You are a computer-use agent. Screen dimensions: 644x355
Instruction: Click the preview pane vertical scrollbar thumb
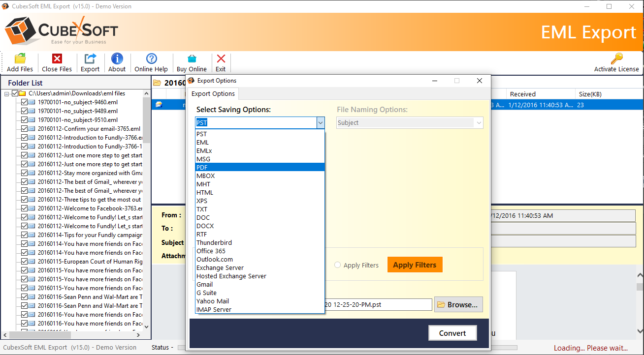640,287
